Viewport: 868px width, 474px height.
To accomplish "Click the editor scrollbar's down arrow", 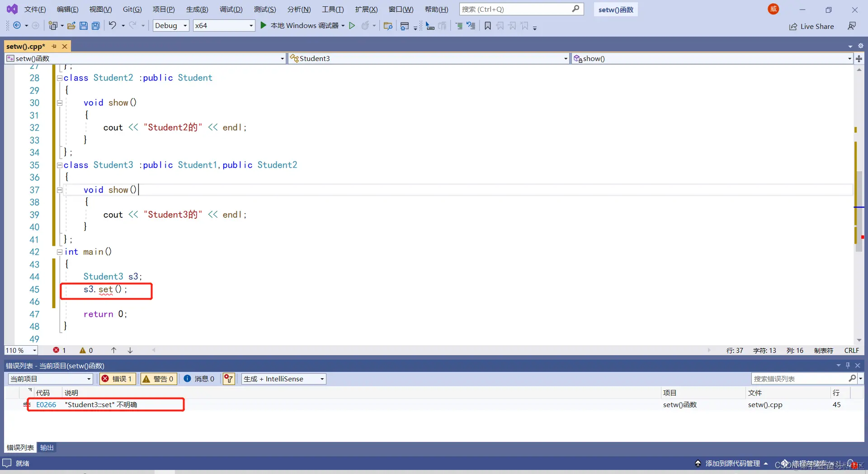I will pos(859,340).
